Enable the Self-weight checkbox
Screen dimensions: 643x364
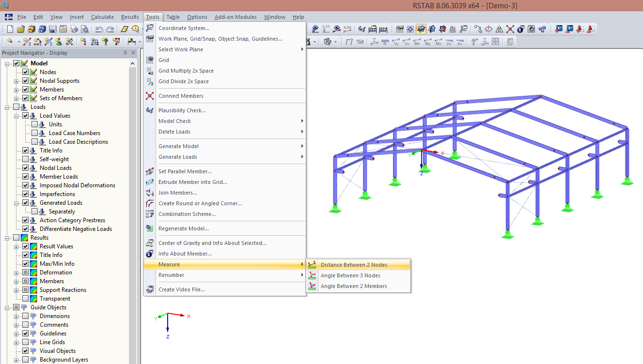(26, 159)
